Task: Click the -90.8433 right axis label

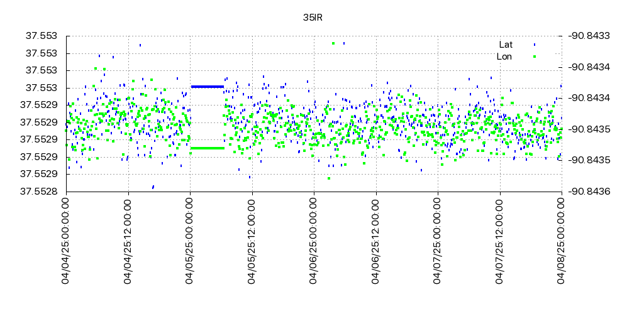Action: (590, 36)
